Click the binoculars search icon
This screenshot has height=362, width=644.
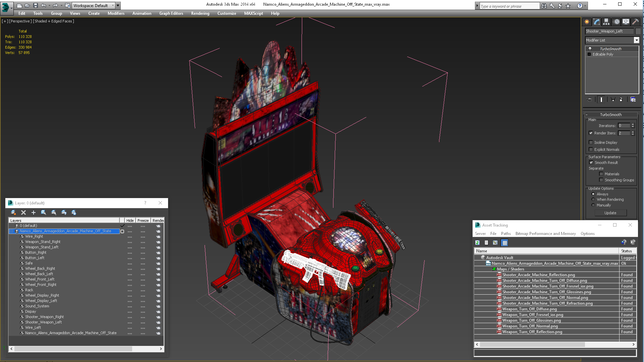coord(544,6)
